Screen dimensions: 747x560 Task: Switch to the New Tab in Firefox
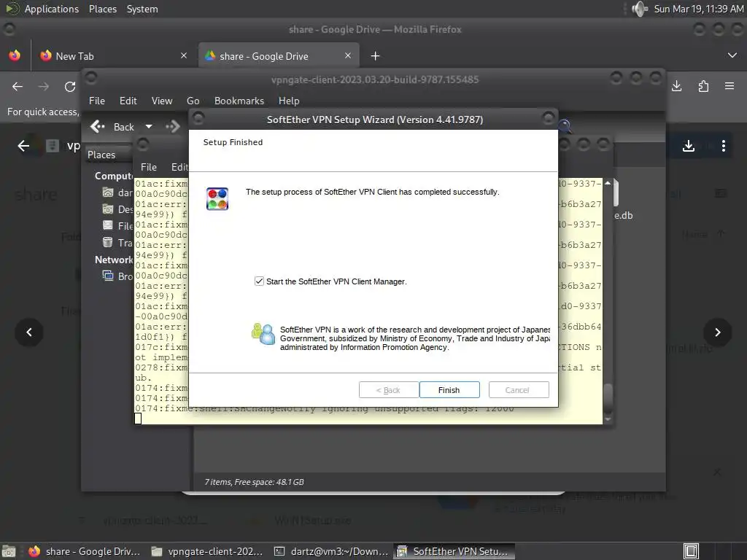point(115,56)
